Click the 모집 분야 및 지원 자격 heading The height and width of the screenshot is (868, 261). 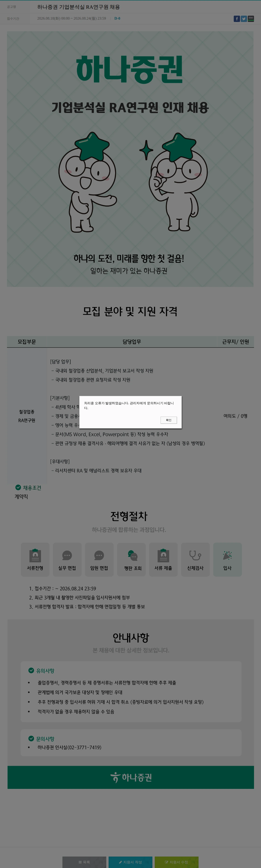(x=130, y=311)
